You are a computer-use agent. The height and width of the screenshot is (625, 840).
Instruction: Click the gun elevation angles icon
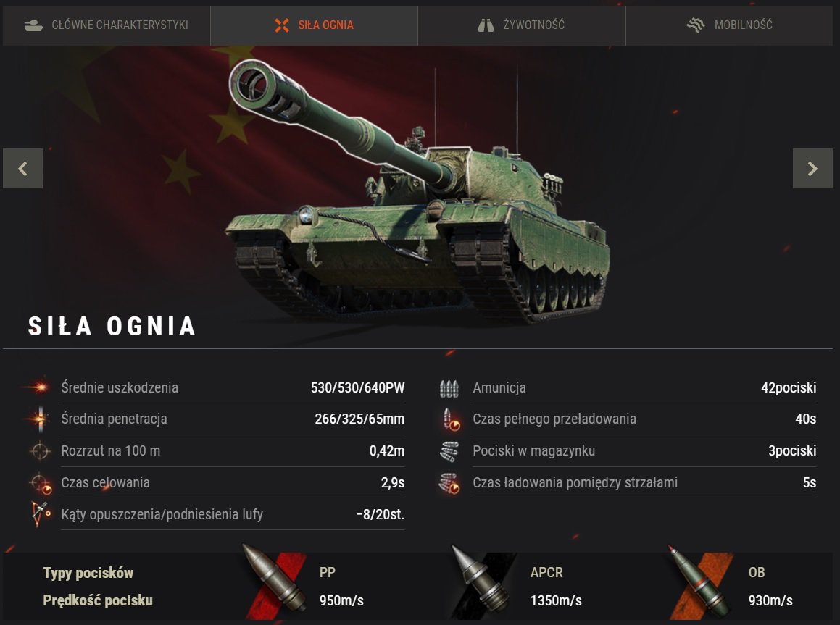[x=40, y=514]
